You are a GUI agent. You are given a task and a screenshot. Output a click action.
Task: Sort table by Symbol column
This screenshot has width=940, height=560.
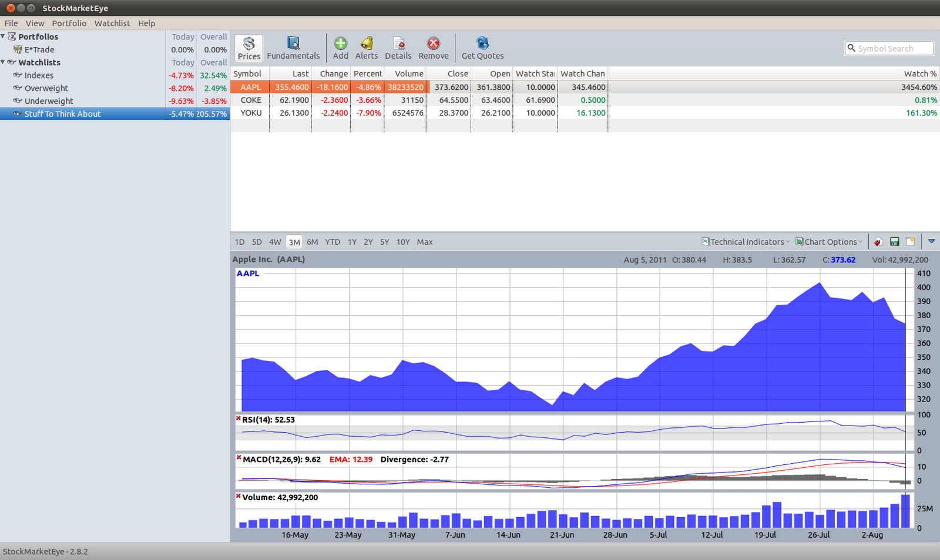point(250,73)
